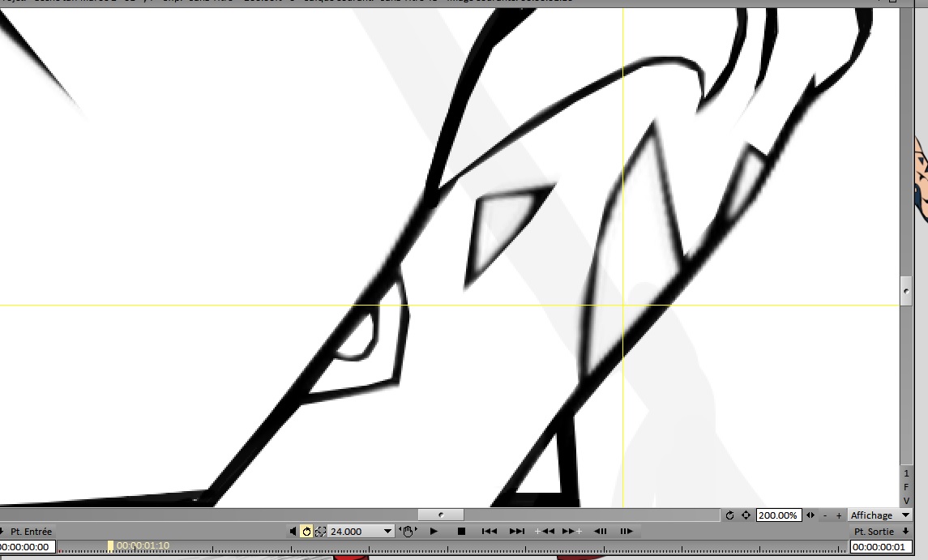This screenshot has width=928, height=560.
Task: Click the Pt. Sortie button
Action: (x=874, y=531)
